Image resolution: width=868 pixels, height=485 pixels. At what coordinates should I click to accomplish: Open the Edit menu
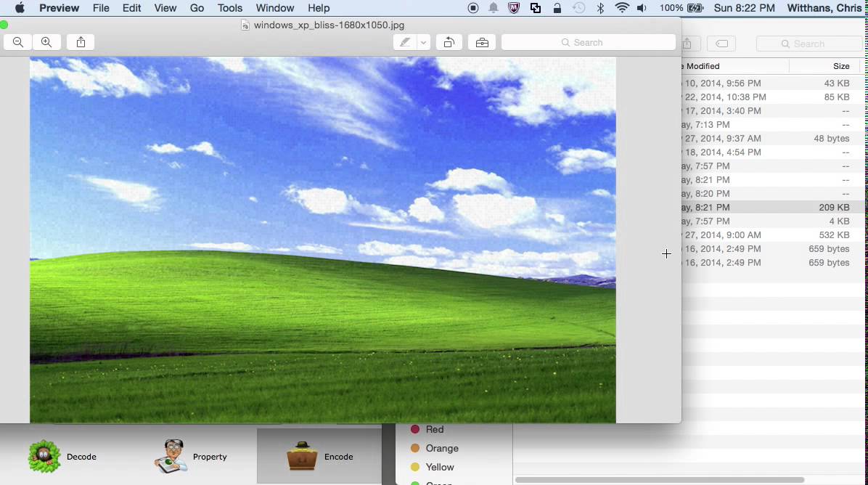coord(132,8)
